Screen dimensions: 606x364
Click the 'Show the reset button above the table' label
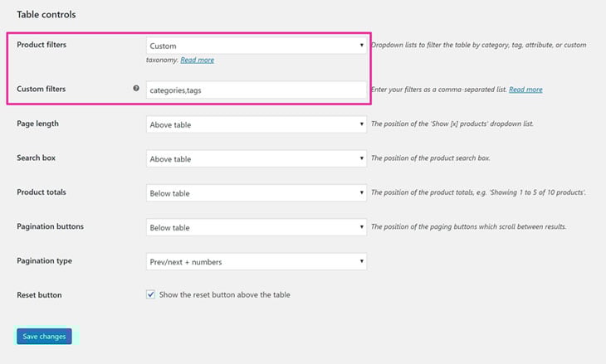click(224, 294)
